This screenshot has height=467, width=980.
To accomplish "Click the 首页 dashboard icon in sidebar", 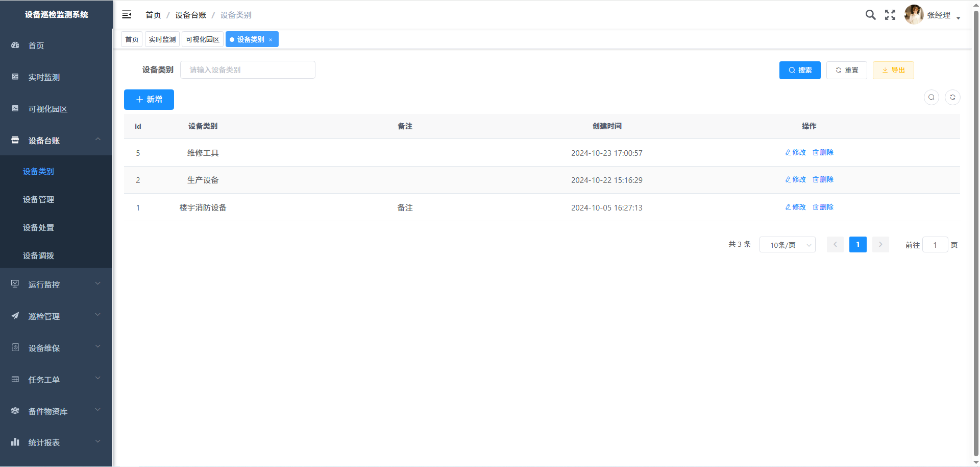I will tap(15, 45).
